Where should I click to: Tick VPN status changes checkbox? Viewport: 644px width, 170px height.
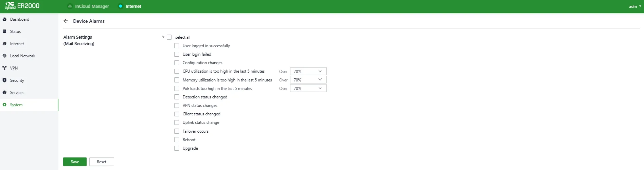(177, 106)
